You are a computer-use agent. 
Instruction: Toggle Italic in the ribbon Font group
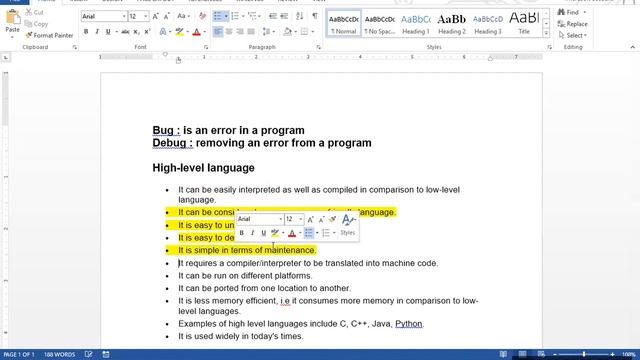[x=97, y=31]
